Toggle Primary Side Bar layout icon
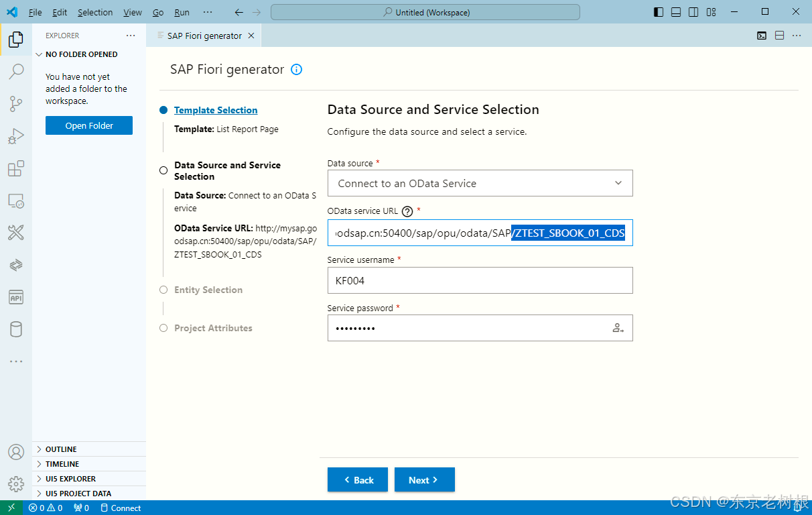The image size is (812, 515). point(659,12)
